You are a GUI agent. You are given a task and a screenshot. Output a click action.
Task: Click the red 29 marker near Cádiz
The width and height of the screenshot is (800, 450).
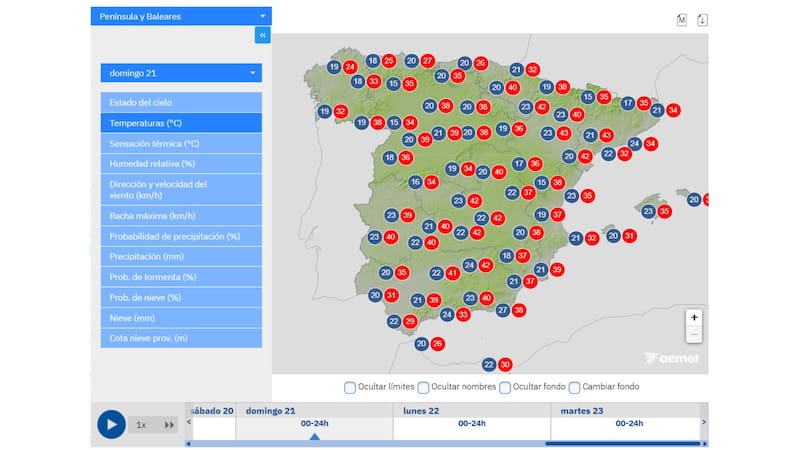pos(410,321)
